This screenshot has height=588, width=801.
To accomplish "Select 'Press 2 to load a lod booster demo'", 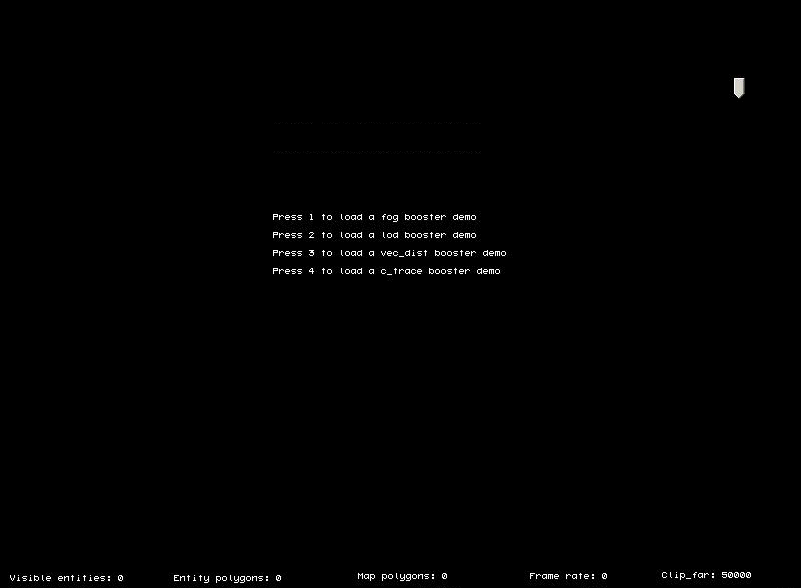I will click(374, 235).
